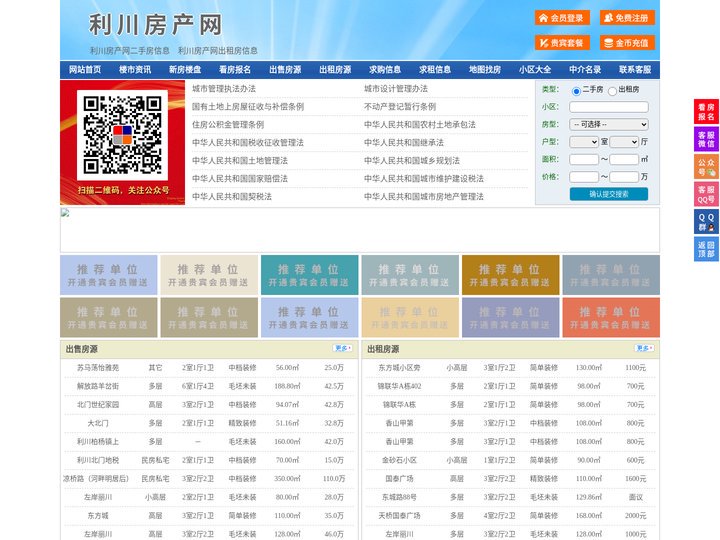Click 更多 in the 出售房源 header

(343, 349)
